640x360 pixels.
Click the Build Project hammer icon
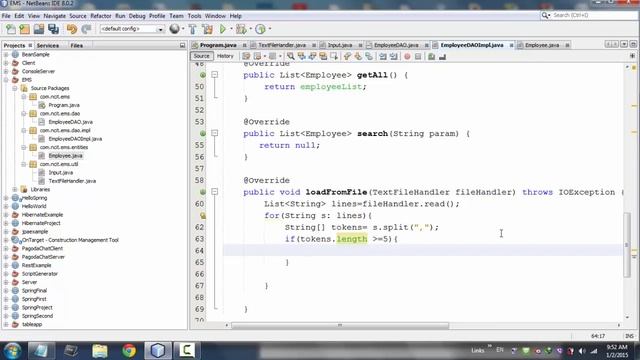tap(192, 29)
